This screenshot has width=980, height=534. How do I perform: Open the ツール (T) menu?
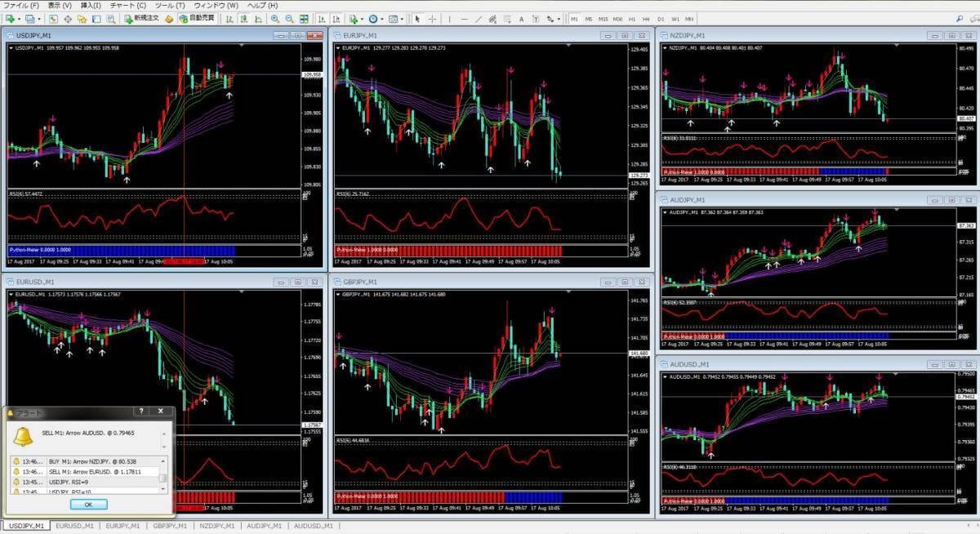[x=170, y=6]
